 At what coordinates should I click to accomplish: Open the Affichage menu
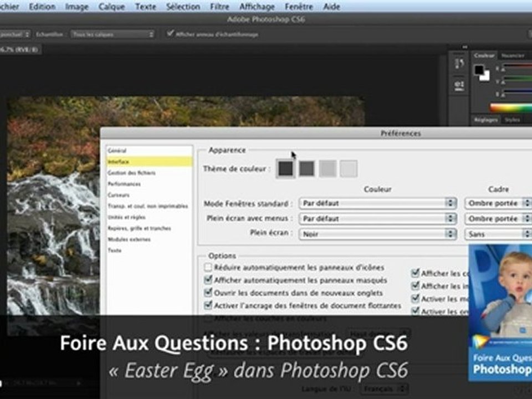[257, 7]
